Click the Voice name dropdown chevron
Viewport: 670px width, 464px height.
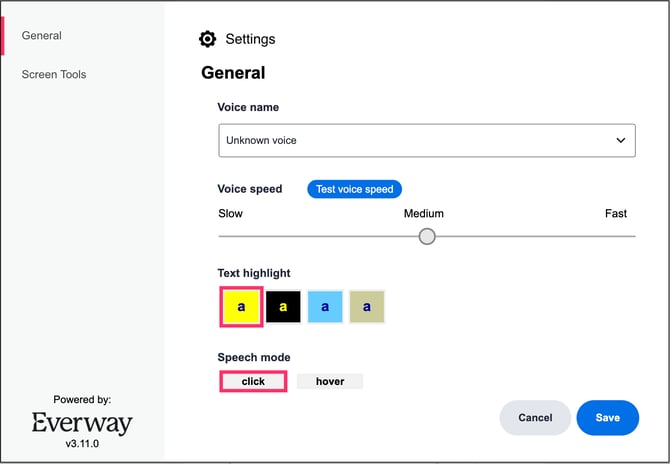pos(620,140)
